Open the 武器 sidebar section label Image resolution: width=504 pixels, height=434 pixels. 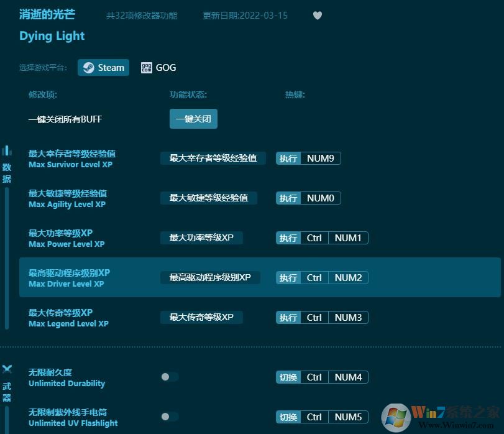[7, 392]
